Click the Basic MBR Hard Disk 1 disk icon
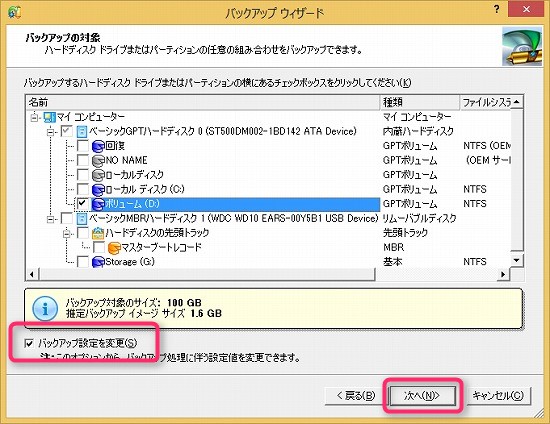Screen dimensions: 550x424 click(82, 219)
